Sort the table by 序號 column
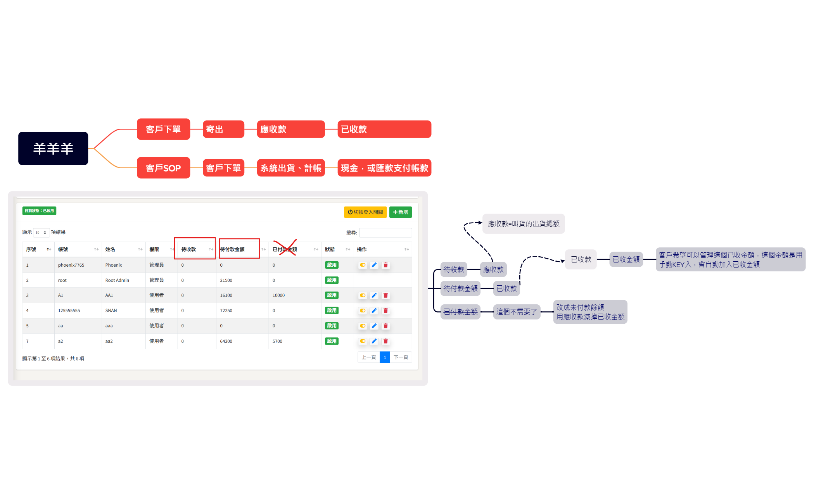The height and width of the screenshot is (504, 814). click(38, 249)
